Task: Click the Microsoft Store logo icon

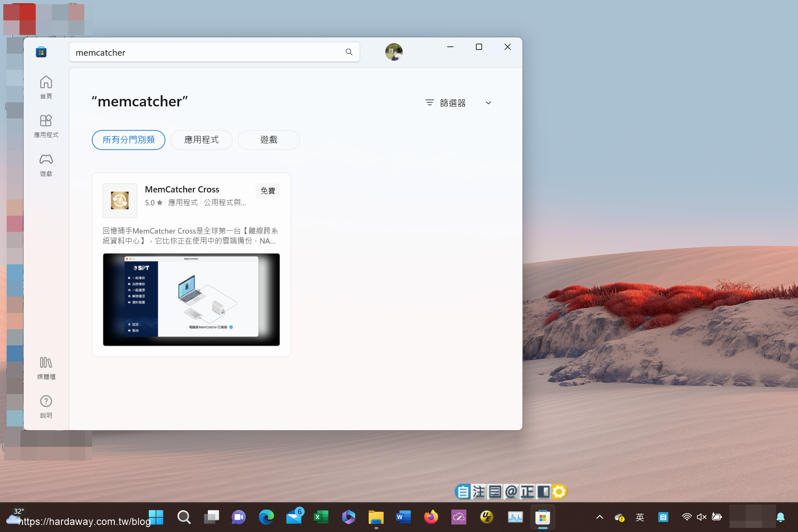Action: coord(41,52)
